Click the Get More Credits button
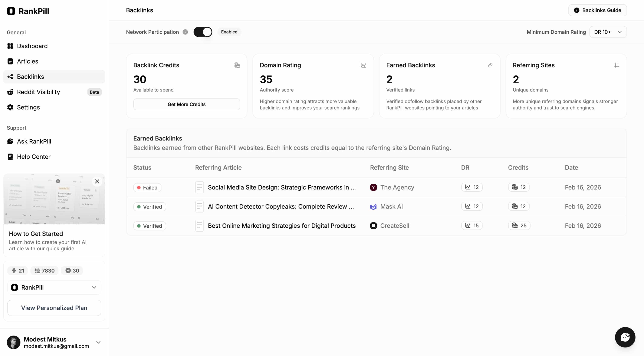The image size is (644, 356). 187,104
